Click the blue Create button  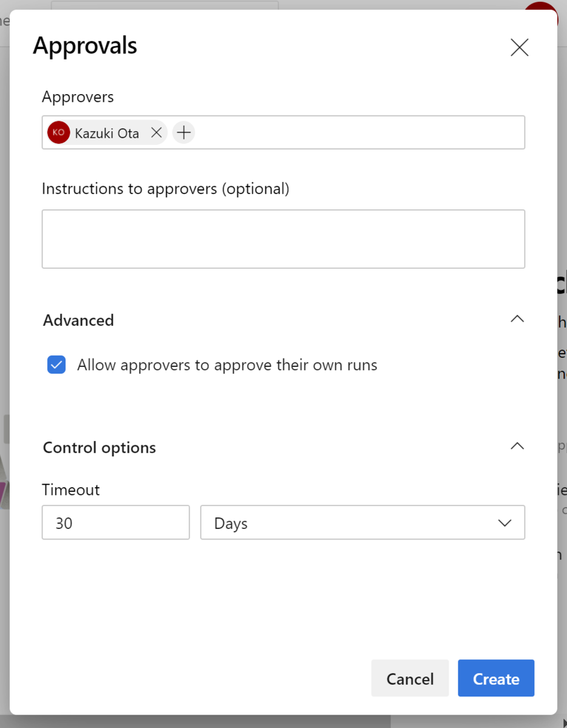(495, 678)
